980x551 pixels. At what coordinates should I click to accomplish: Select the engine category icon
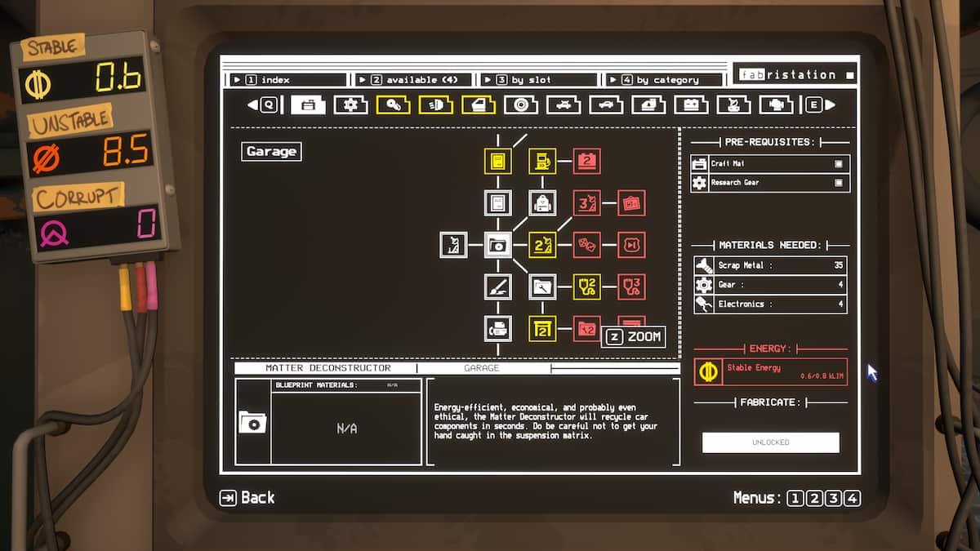tap(776, 104)
